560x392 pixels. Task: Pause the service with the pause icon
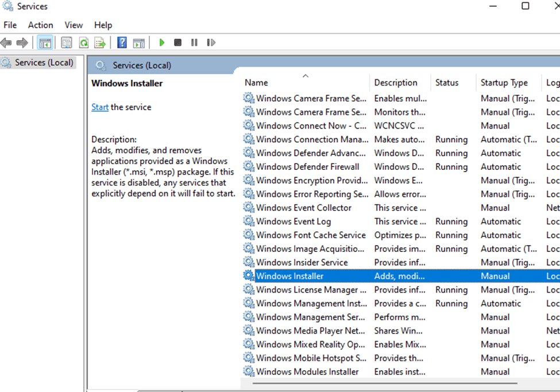coord(193,42)
